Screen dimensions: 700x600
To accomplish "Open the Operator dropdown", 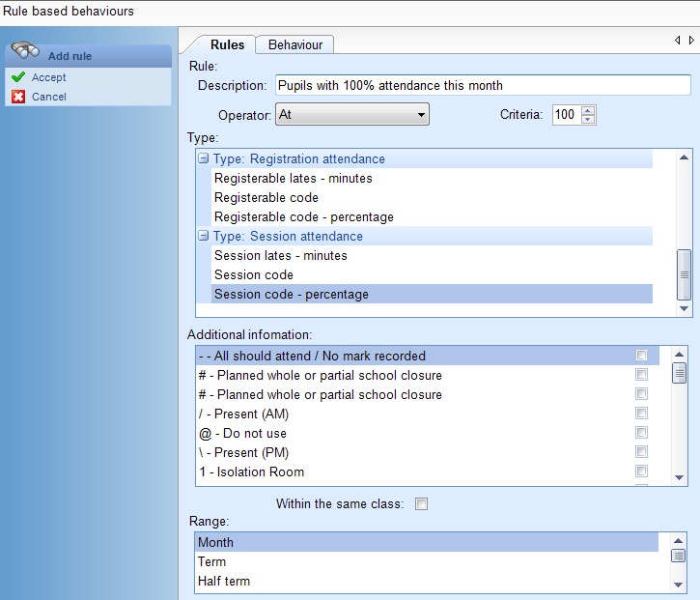I will point(352,114).
